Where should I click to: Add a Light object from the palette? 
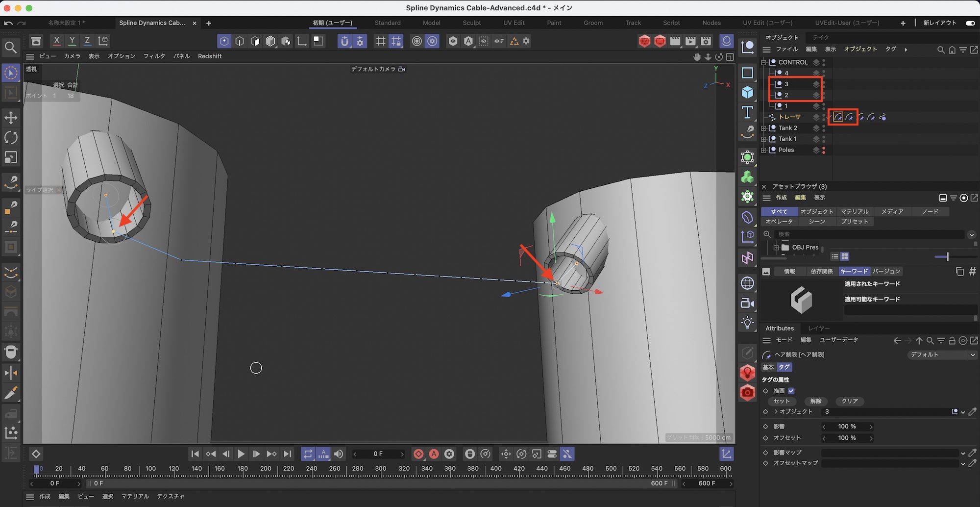point(747,323)
